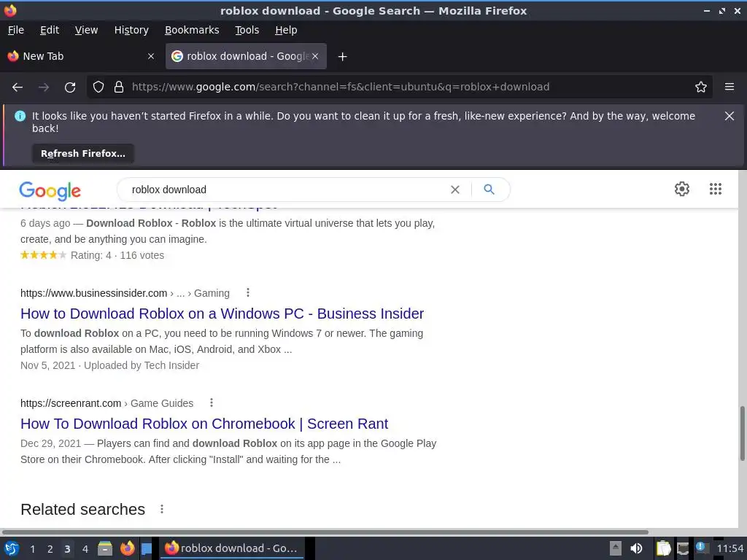Open a new tab with plus button
The height and width of the screenshot is (560, 747).
342,57
